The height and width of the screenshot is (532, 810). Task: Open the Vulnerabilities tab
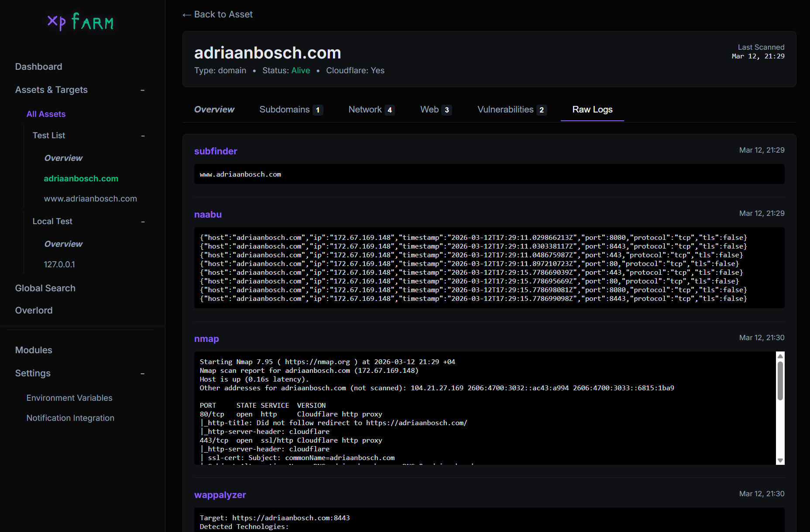click(x=511, y=109)
